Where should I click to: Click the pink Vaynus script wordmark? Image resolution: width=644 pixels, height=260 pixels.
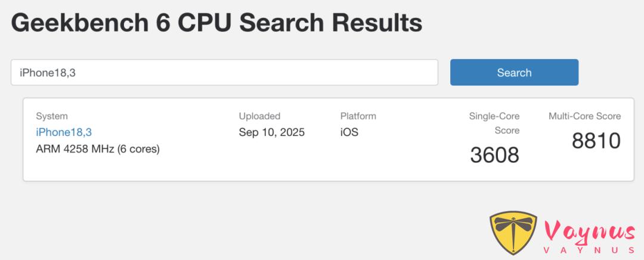pos(589,232)
